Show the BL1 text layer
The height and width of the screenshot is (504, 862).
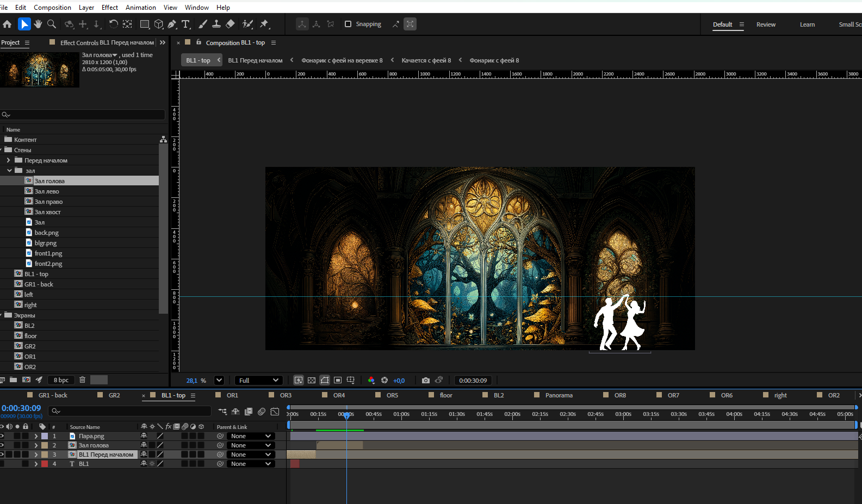tap(2, 464)
